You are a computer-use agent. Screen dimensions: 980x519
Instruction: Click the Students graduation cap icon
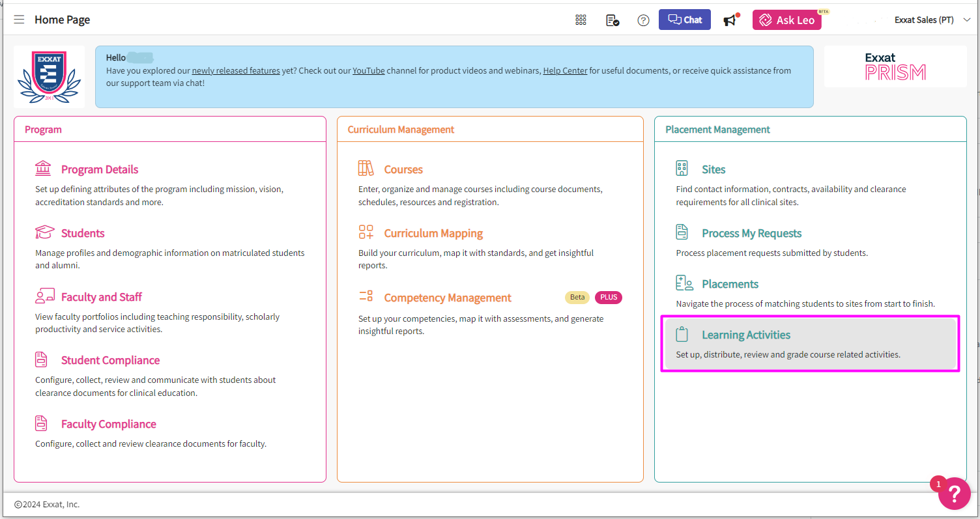point(44,232)
